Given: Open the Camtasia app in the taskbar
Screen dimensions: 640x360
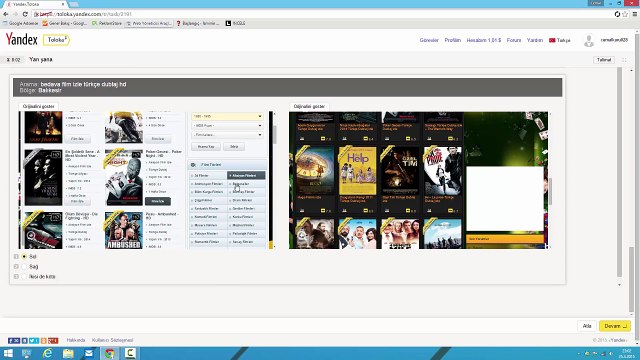Looking at the screenshot, I should coord(130,353).
